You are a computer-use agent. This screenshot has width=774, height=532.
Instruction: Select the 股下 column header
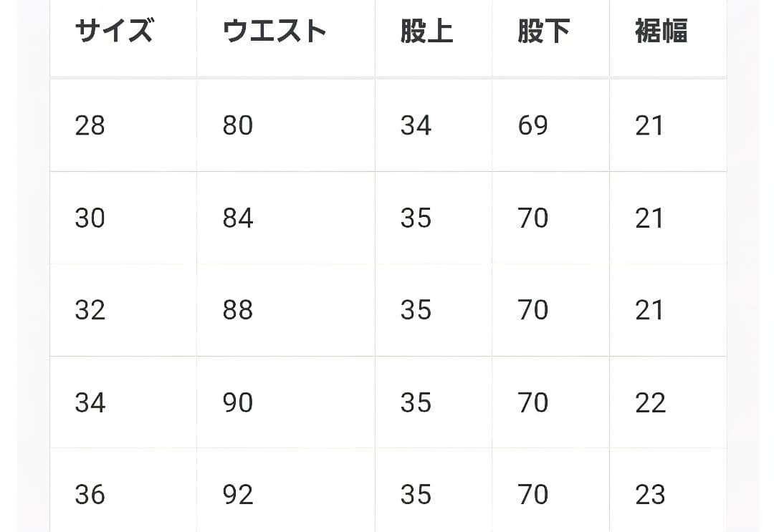click(543, 32)
